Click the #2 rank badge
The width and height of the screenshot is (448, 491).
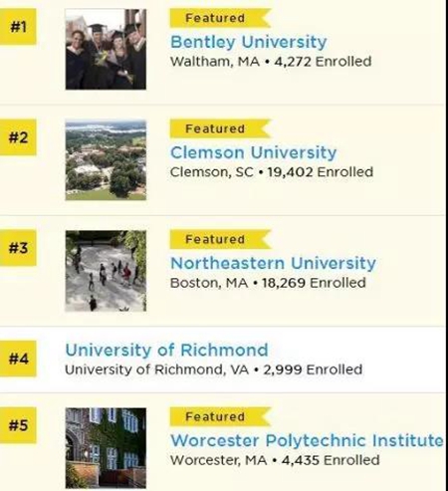pyautogui.click(x=18, y=137)
